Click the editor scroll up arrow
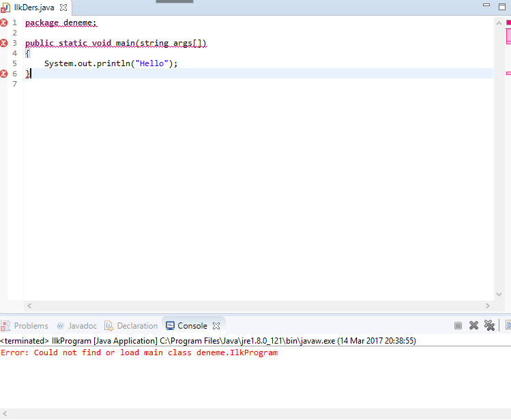Viewport: 511px width, 420px height. point(499,23)
